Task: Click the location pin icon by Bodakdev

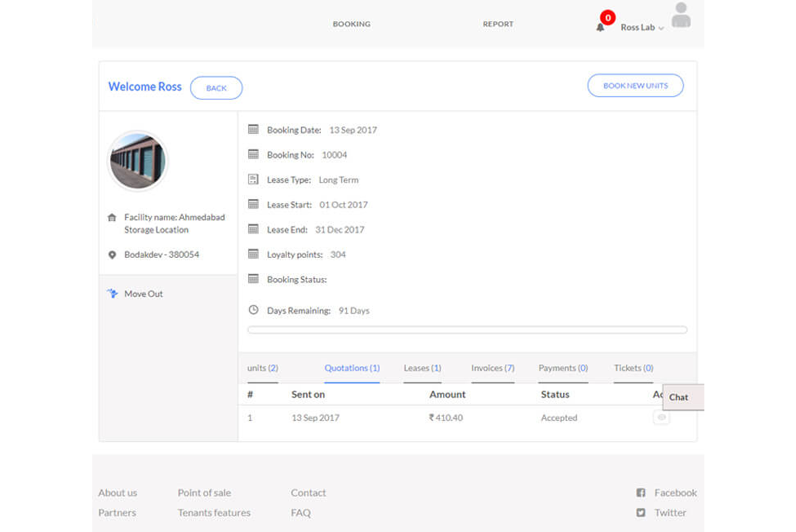Action: 112,255
